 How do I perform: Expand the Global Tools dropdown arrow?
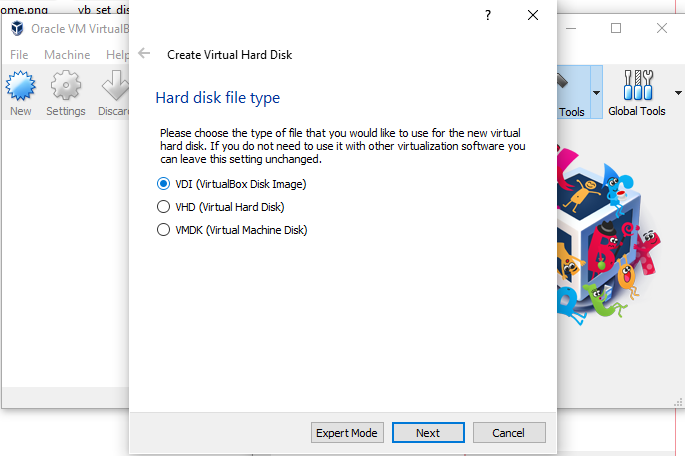pos(678,93)
